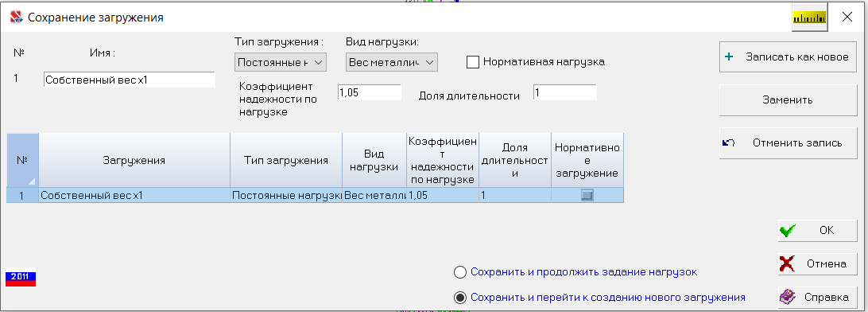
Task: Click the Нормативное загружение column header
Action: point(587,161)
